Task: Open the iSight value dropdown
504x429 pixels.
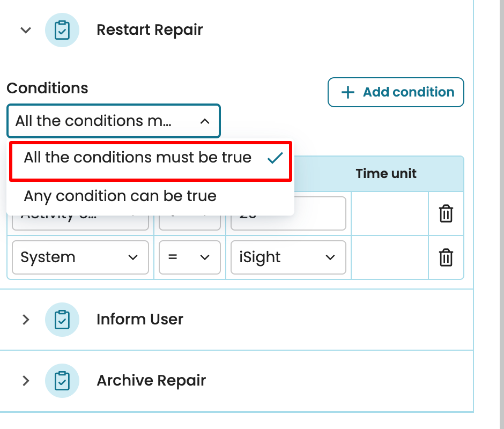Action: point(288,258)
